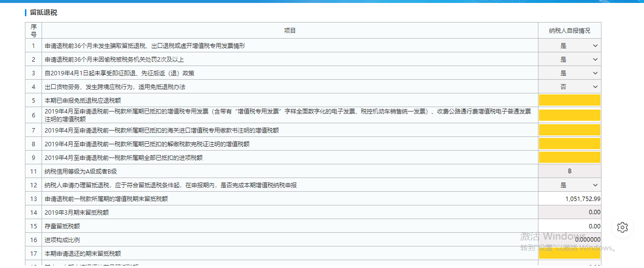Select yellow input for row 17 本期申请退还的期末留抵税额

(x=570, y=253)
